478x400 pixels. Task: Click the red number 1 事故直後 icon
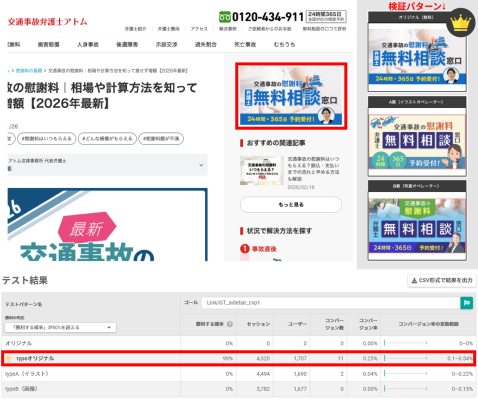tap(245, 249)
